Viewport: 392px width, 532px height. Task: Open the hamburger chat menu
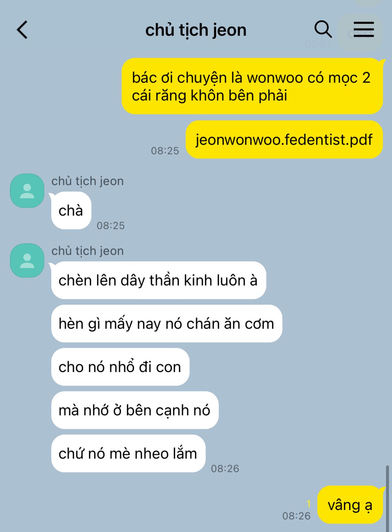(363, 29)
